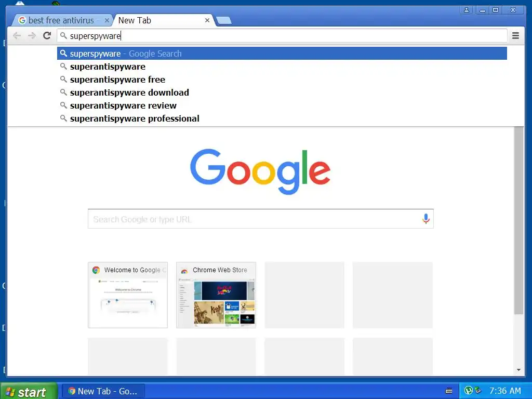The height and width of the screenshot is (399, 532).
Task: Click the Google logo
Action: tap(260, 171)
